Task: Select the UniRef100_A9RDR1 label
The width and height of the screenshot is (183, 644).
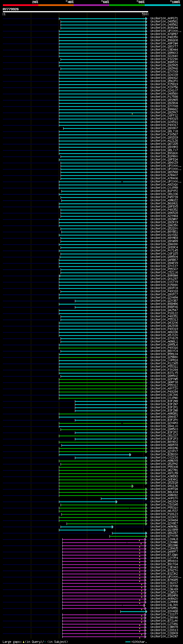Action: pyautogui.click(x=164, y=414)
